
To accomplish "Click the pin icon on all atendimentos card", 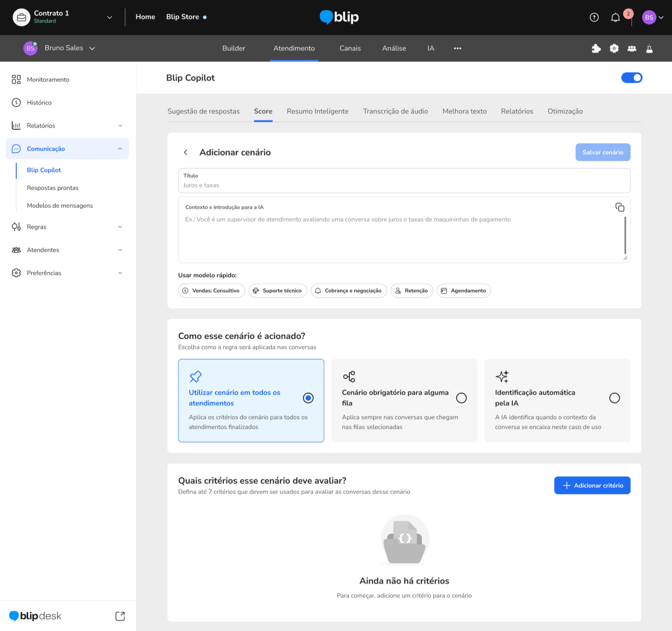I will (x=196, y=376).
